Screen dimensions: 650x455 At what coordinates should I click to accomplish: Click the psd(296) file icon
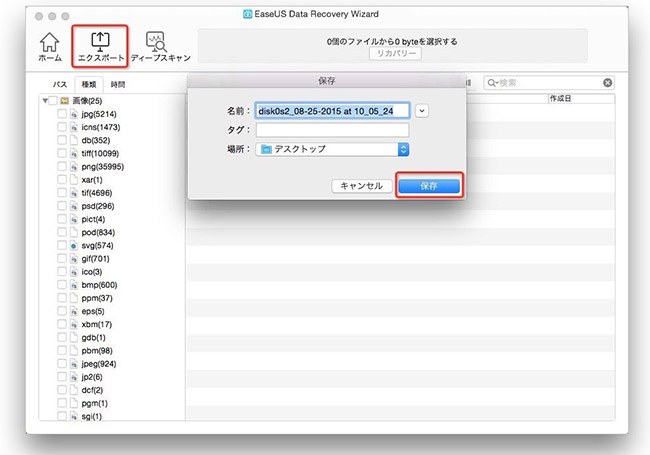click(x=74, y=206)
